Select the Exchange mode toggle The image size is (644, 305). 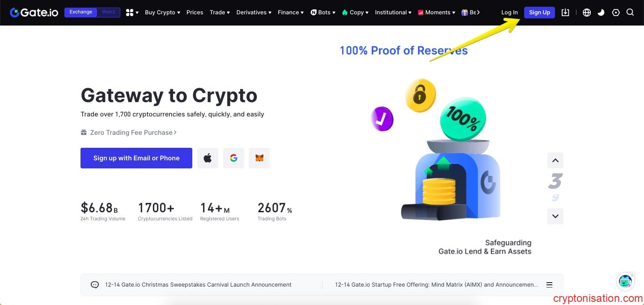coord(81,12)
